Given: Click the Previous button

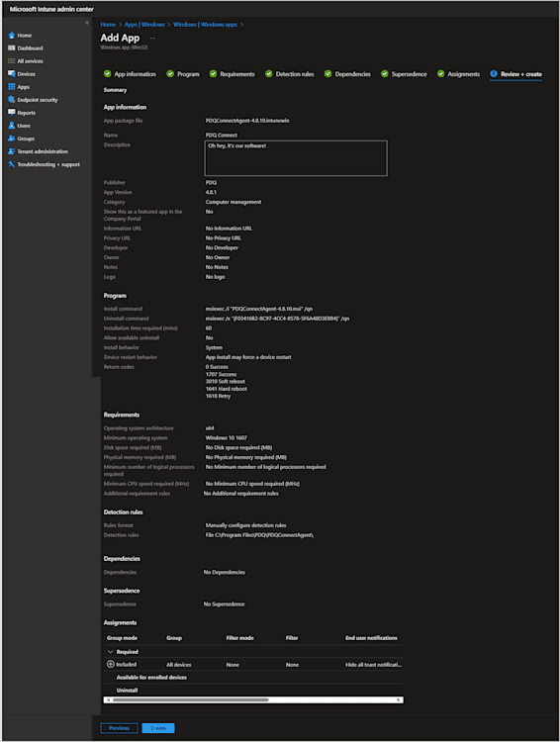Looking at the screenshot, I should pyautogui.click(x=119, y=728).
